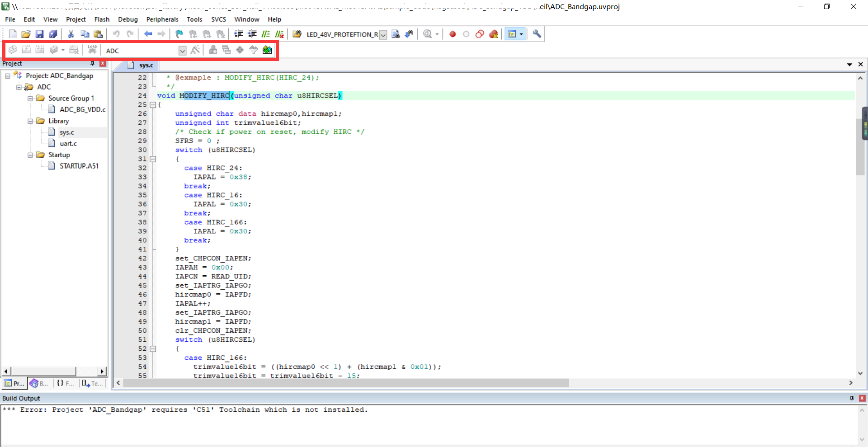Toggle the Project panel pin
868x447 pixels.
[x=93, y=64]
